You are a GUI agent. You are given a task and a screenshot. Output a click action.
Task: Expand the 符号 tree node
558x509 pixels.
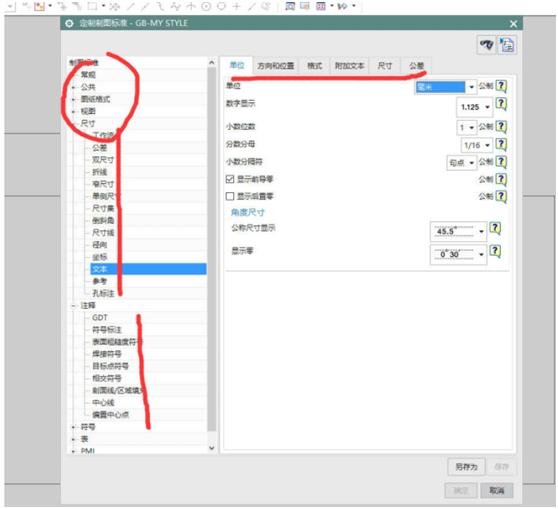click(x=74, y=427)
